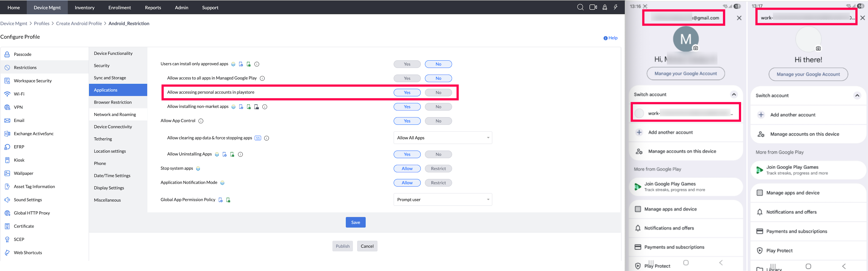Viewport: 868px width, 271px height.
Task: Click the Save button
Action: point(355,222)
